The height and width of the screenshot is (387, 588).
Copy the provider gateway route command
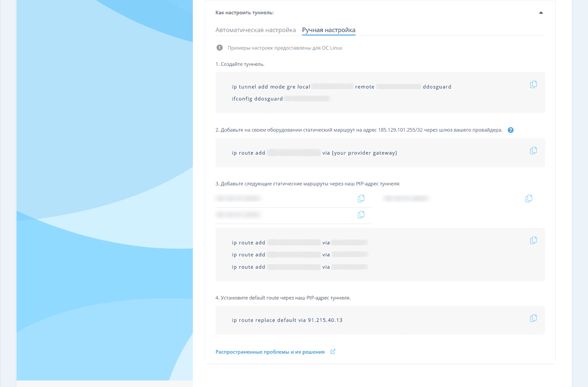click(x=533, y=151)
